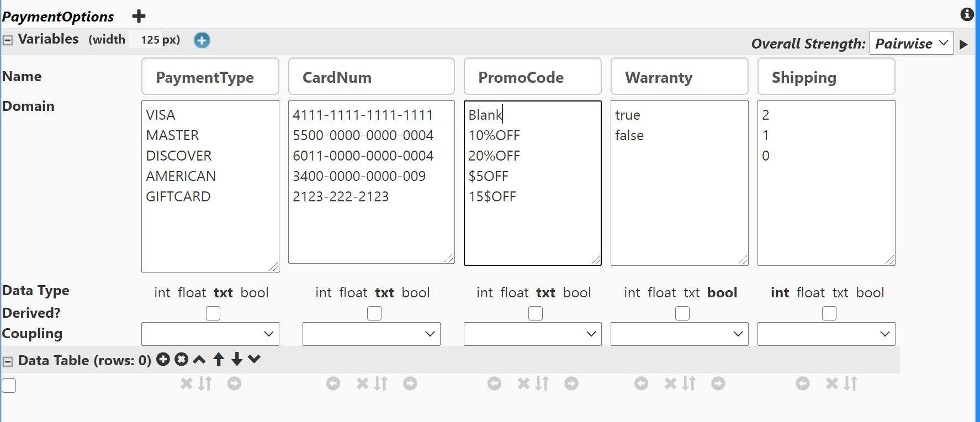
Task: Click the Data Table down arrow icon
Action: 237,360
